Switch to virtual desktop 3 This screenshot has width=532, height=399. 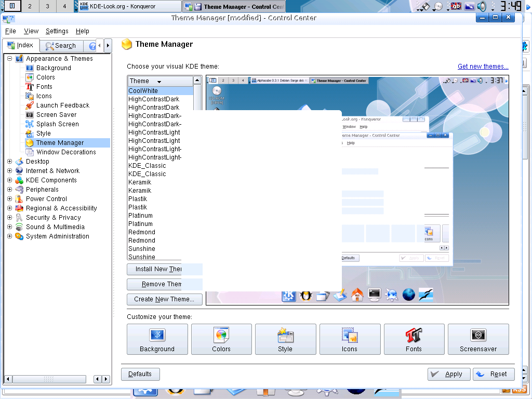click(x=47, y=6)
